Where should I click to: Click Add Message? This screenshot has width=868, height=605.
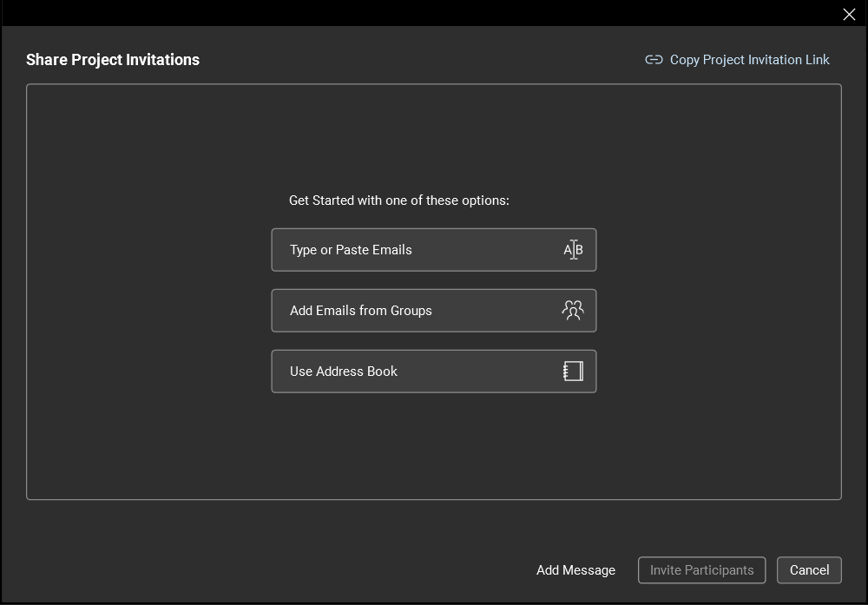click(x=575, y=570)
